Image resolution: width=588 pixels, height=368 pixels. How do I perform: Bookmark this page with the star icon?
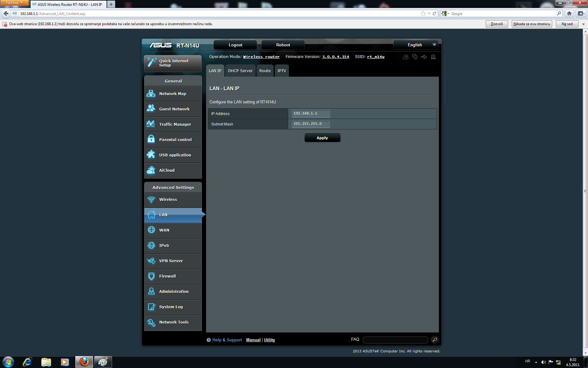[423, 13]
